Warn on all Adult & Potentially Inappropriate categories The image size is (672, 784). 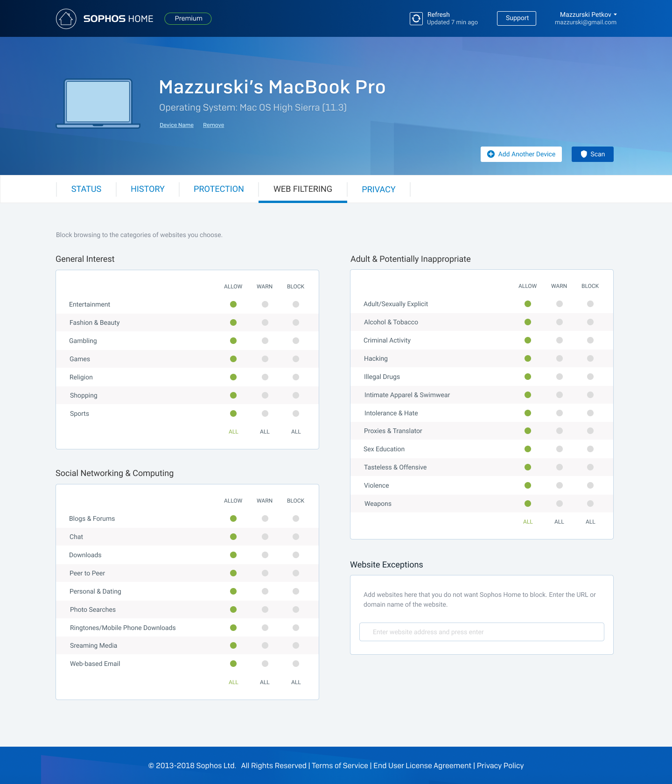pos(559,522)
